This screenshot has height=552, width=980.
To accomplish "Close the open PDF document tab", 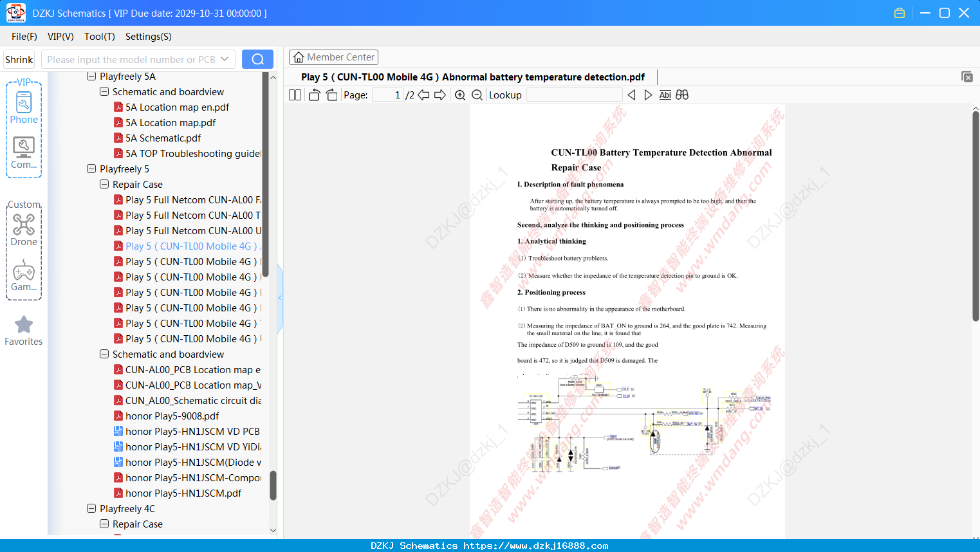I will (966, 77).
